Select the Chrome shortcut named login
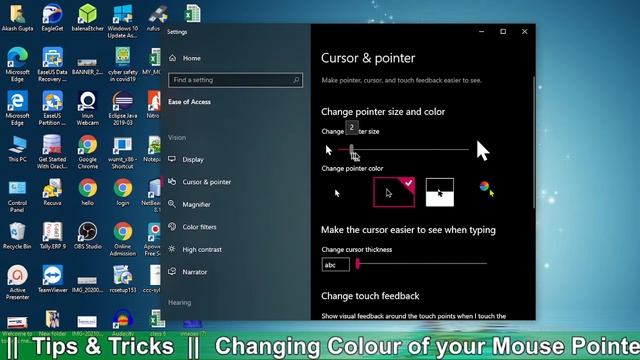Screen dimensions: 640x360 pyautogui.click(x=122, y=192)
